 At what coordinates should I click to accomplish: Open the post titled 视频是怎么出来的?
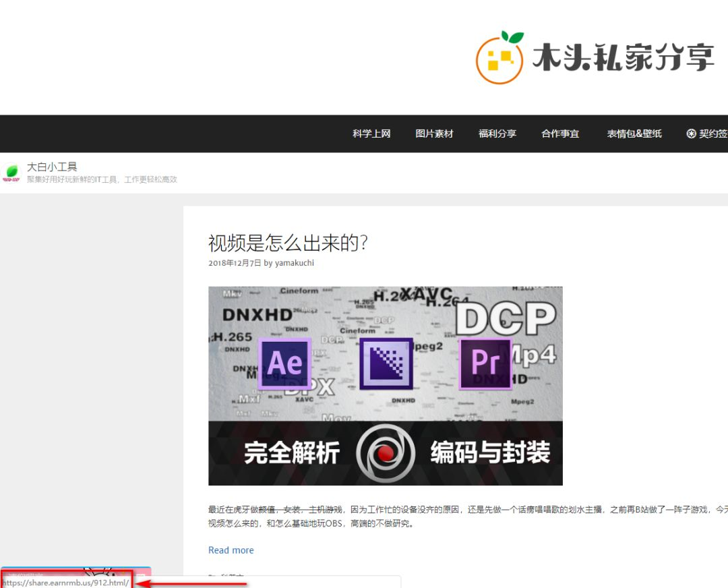[x=288, y=243]
